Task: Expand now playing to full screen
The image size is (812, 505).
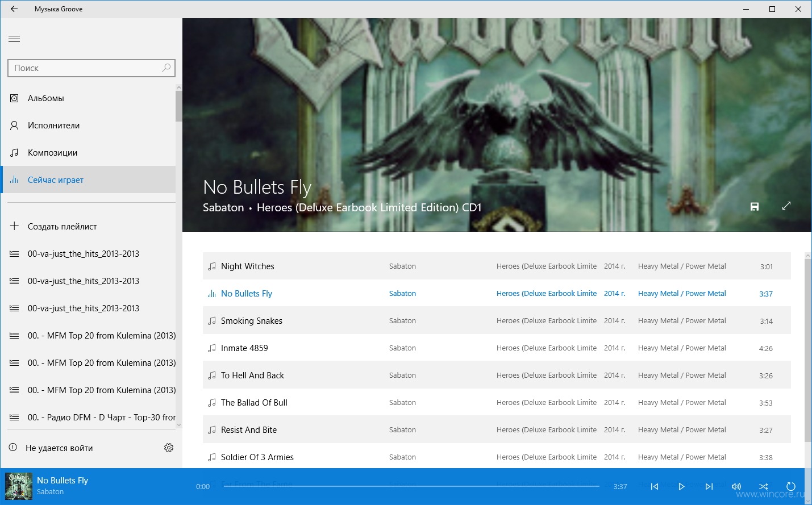Action: pyautogui.click(x=786, y=206)
